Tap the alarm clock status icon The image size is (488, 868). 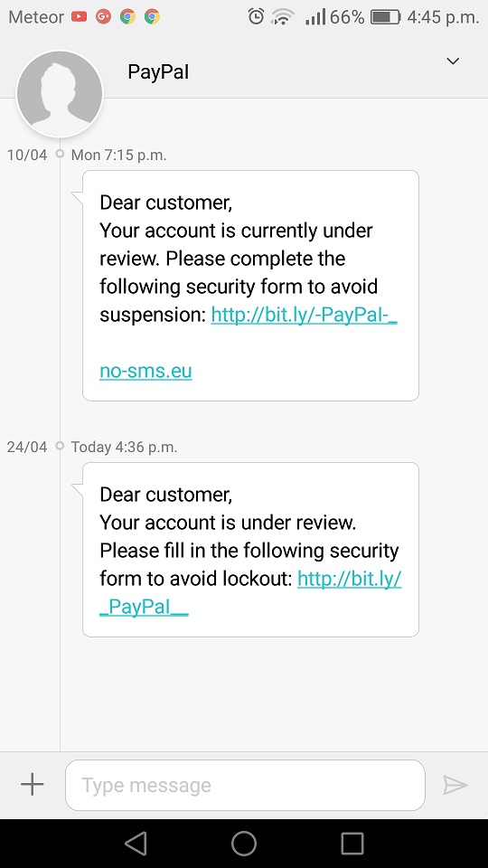click(x=256, y=16)
